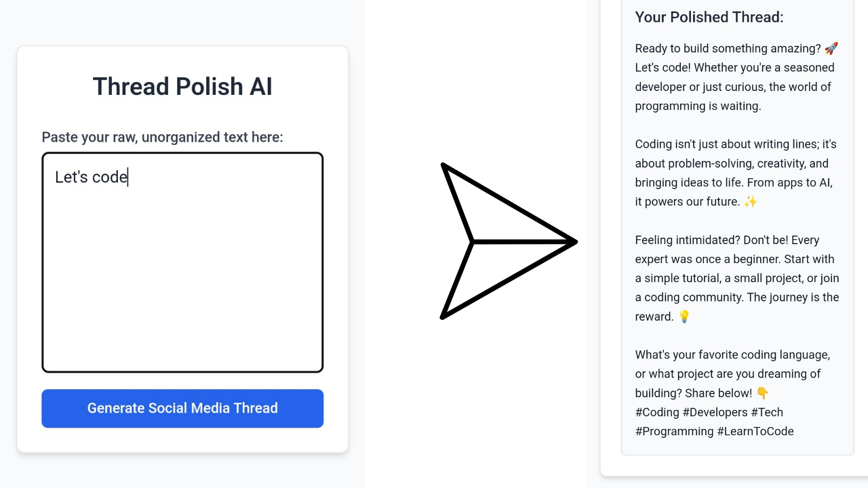Click the 'Your Polished Thread:' heading
This screenshot has width=868, height=488.
tap(709, 17)
